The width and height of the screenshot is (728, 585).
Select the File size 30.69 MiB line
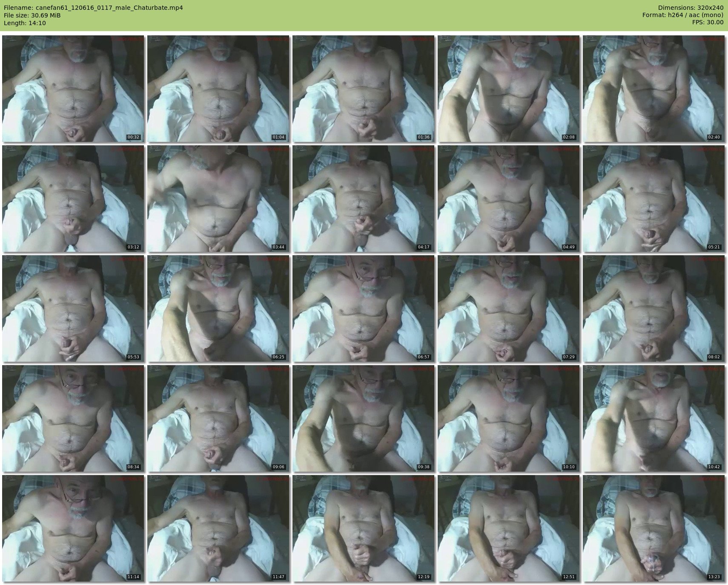(x=32, y=15)
